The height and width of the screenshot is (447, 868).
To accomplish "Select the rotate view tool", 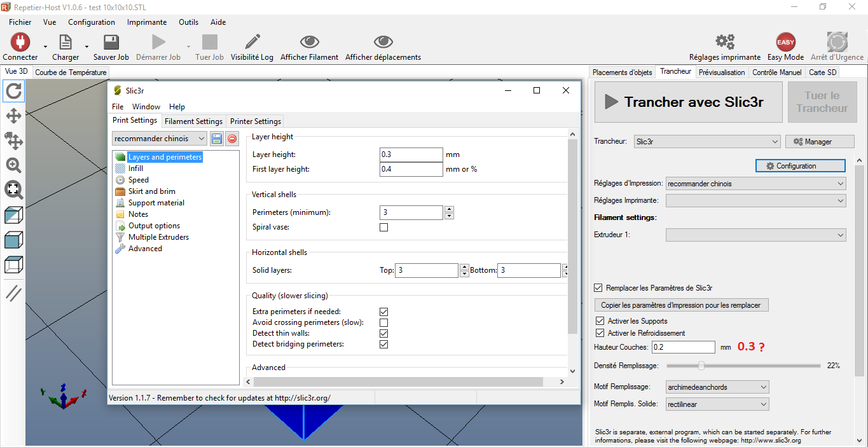I will coord(13,91).
